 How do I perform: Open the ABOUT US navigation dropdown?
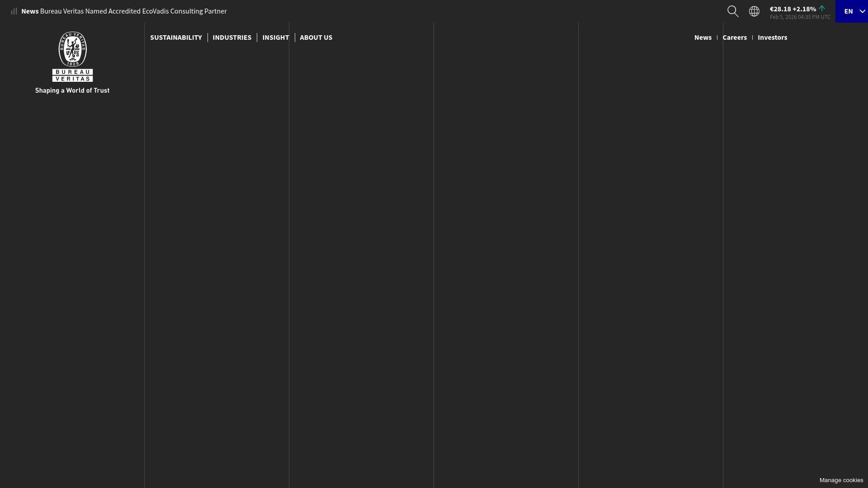pyautogui.click(x=316, y=38)
